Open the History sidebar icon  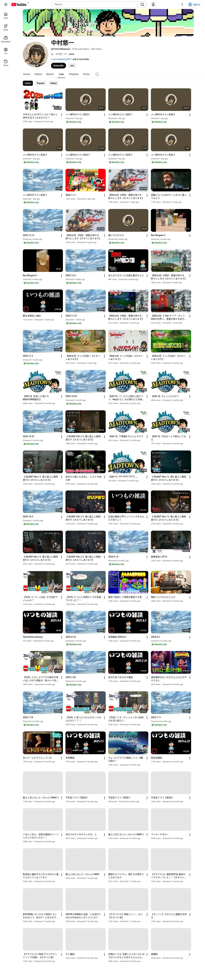[x=6, y=62]
